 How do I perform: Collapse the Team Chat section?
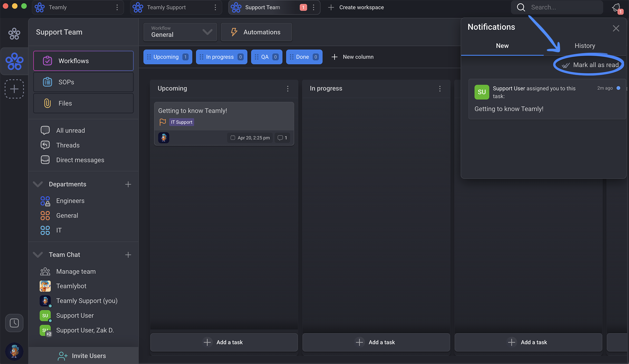click(38, 254)
